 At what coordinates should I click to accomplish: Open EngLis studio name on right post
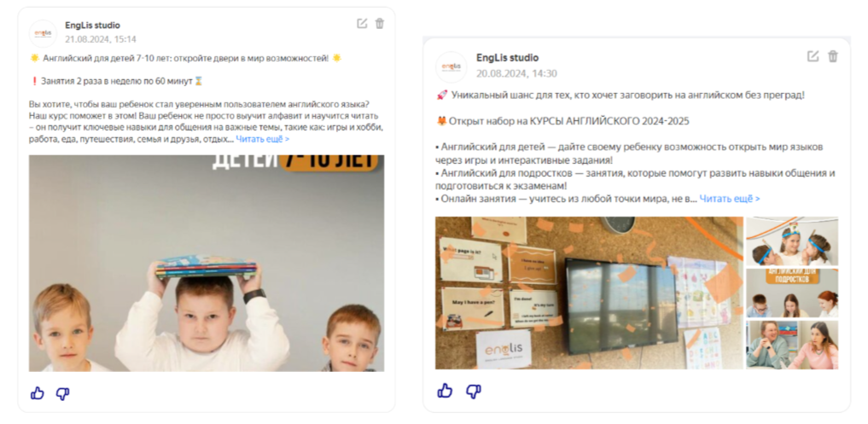507,57
